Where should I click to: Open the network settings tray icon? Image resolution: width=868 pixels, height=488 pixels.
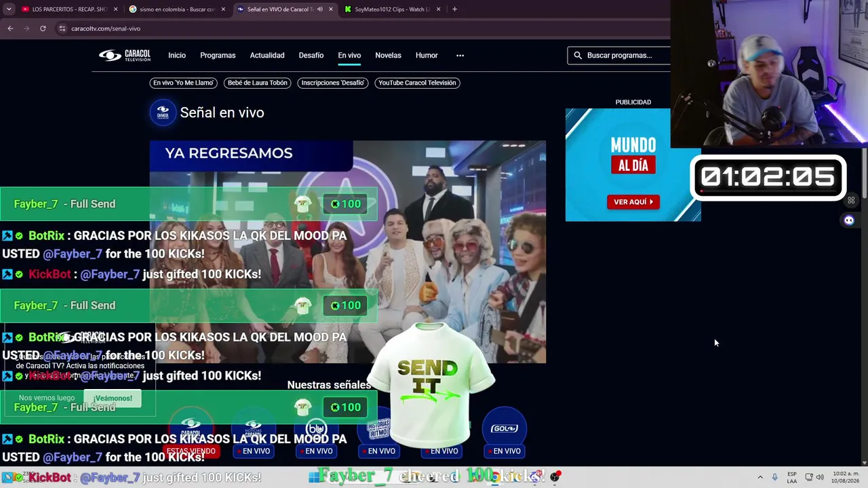(809, 477)
